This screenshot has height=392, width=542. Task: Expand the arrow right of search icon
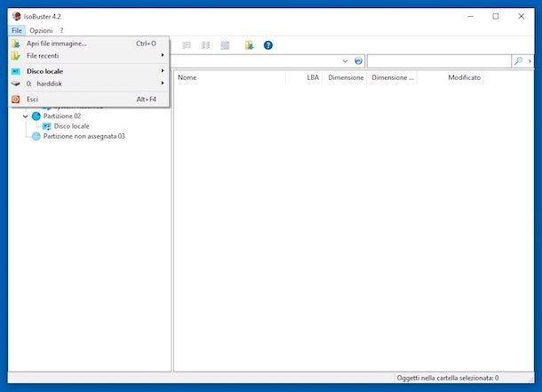point(530,61)
